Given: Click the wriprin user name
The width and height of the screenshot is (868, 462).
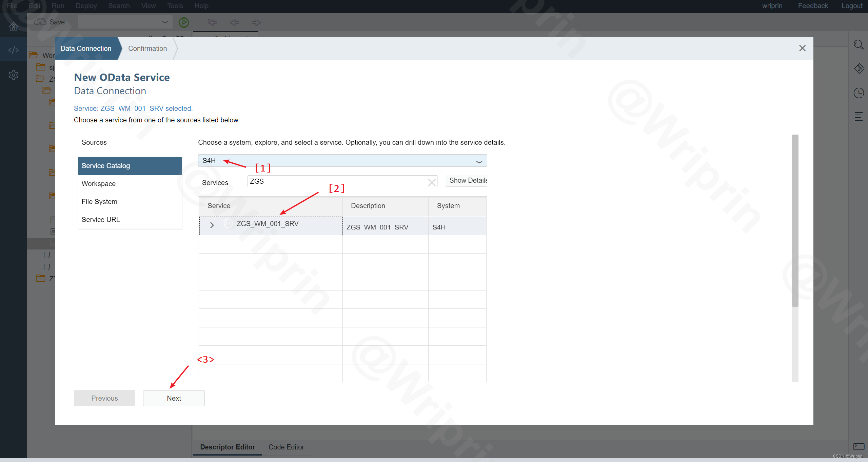Looking at the screenshot, I should pos(772,6).
